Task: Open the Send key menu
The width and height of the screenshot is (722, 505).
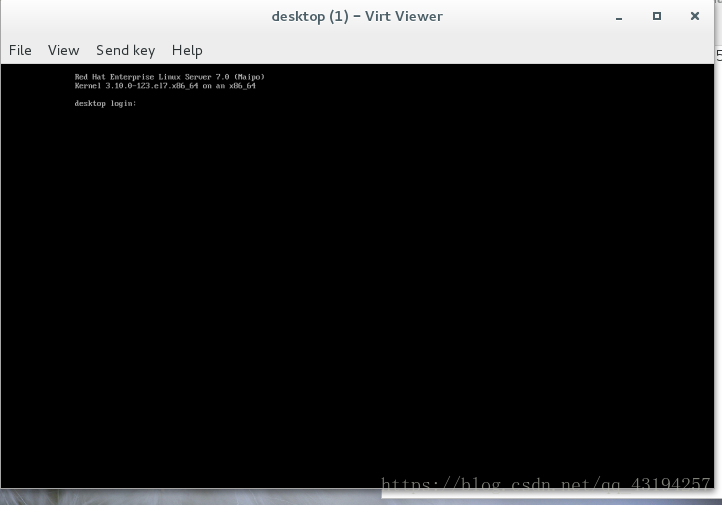Action: pyautogui.click(x=126, y=51)
